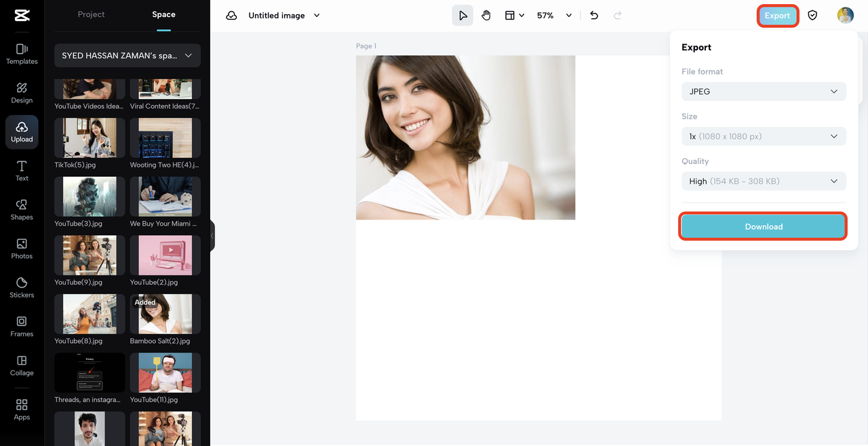868x446 pixels.
Task: Open the CapCut logo home icon
Action: pos(22,16)
